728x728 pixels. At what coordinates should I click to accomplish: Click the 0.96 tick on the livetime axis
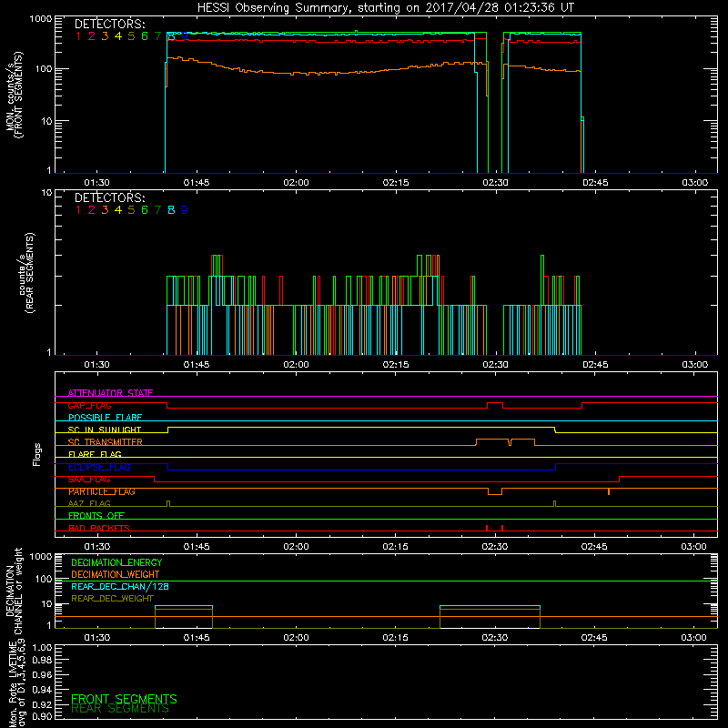tap(42, 674)
